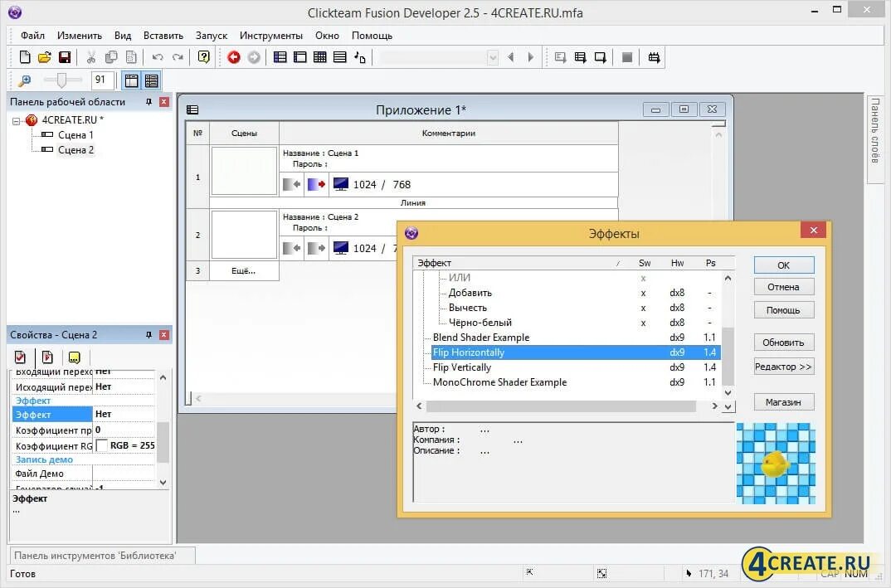This screenshot has height=588, width=891.
Task: Click the Обновить button
Action: (x=784, y=343)
